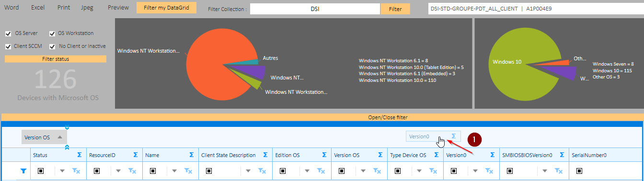The image size is (644, 181).
Task: Toggle the OS Workstation checkbox
Action: click(x=52, y=34)
